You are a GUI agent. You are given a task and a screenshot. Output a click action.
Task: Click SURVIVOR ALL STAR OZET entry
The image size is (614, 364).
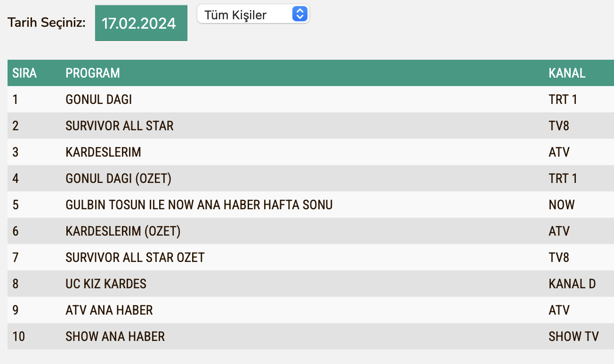coord(135,258)
